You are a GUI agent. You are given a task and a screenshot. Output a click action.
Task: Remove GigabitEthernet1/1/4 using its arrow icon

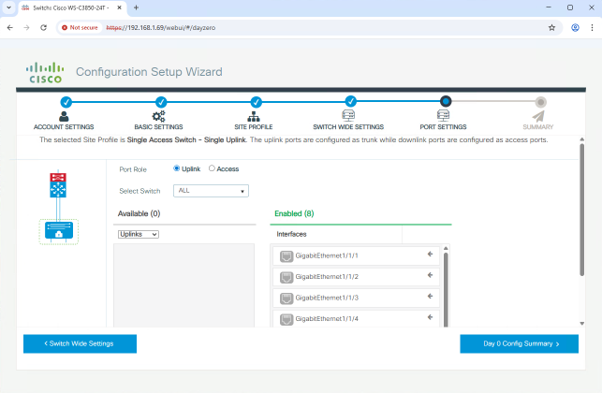pyautogui.click(x=430, y=317)
